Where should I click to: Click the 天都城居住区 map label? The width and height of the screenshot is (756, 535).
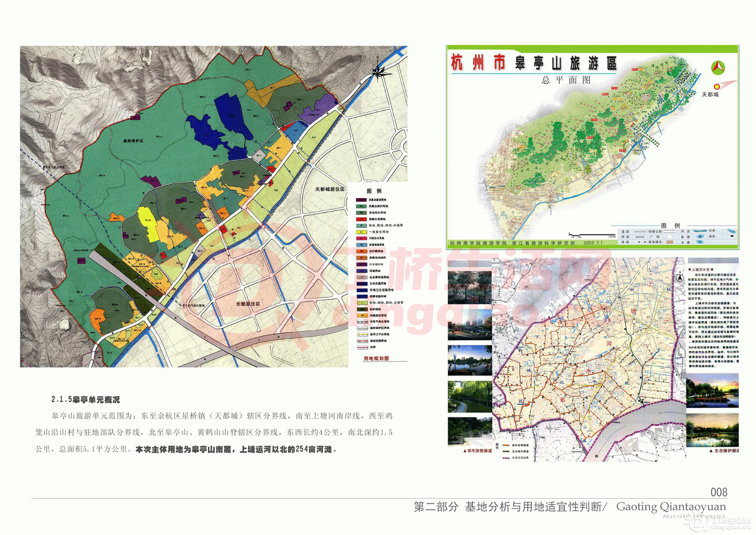(x=330, y=189)
